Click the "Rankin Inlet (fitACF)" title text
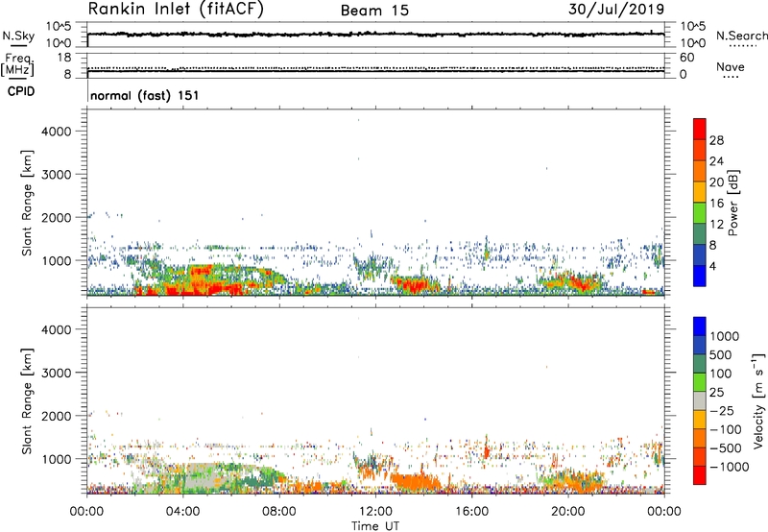 click(x=176, y=10)
